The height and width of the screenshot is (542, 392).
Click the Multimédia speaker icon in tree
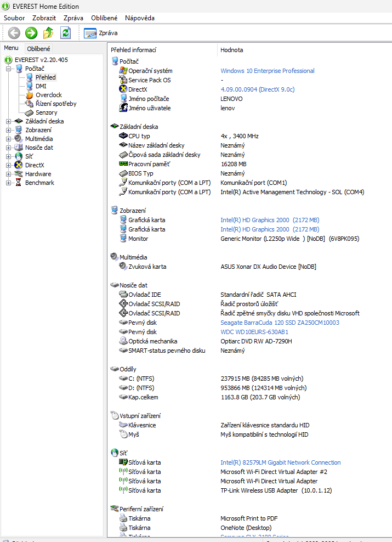(19, 139)
